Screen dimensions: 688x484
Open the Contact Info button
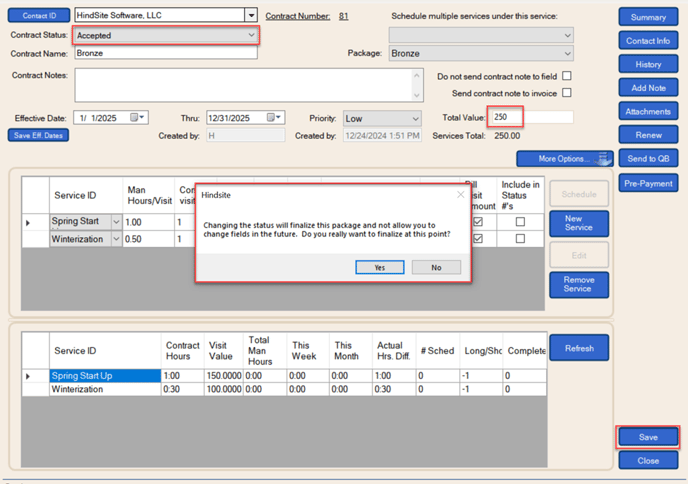648,41
